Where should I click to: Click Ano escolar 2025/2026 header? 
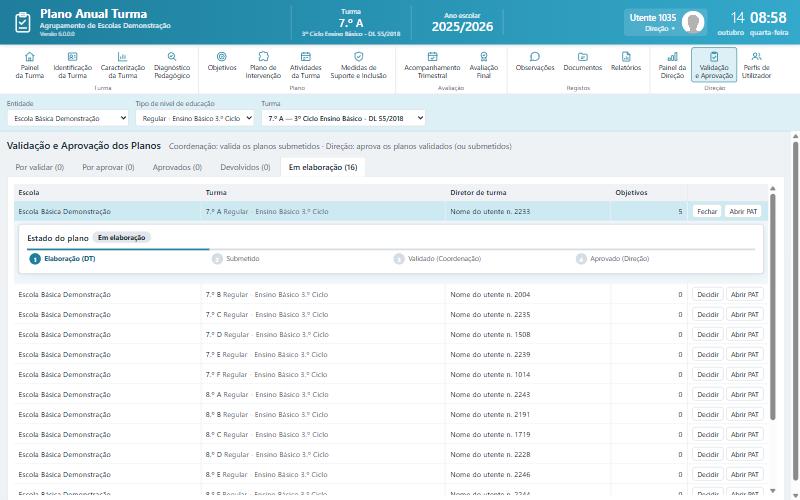click(462, 23)
